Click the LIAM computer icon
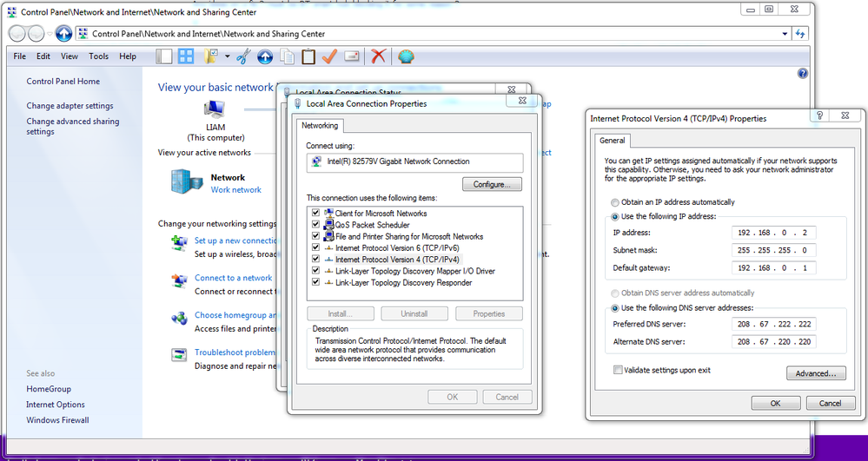 pos(215,109)
